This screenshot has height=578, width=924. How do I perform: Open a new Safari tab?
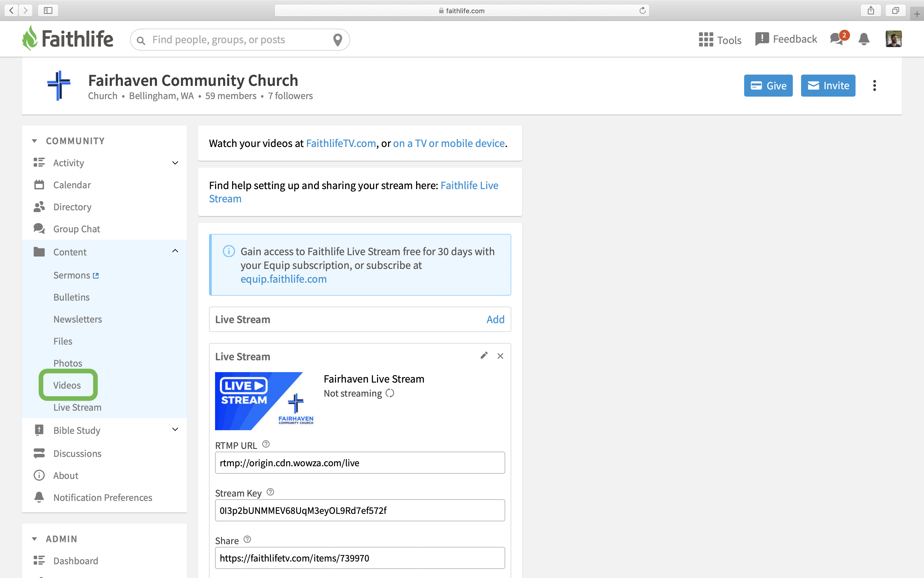tap(917, 14)
